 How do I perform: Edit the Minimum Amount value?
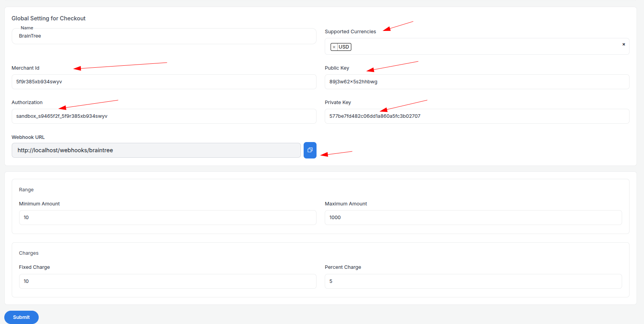pos(168,218)
